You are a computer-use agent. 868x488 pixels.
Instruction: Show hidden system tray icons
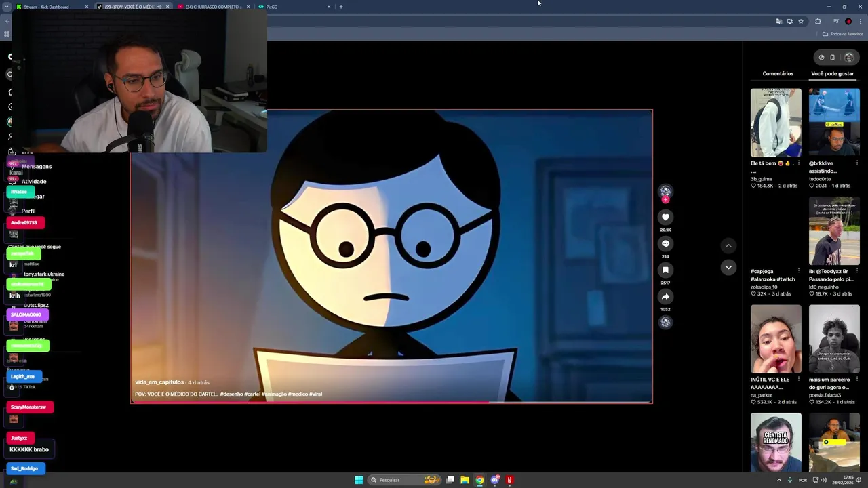(x=778, y=480)
